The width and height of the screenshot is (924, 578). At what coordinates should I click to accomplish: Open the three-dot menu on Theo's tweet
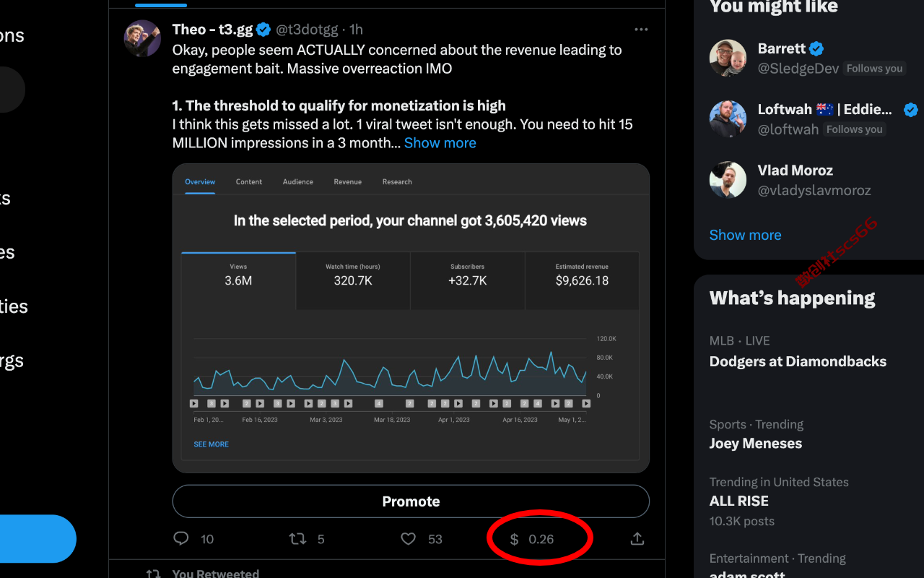point(641,30)
